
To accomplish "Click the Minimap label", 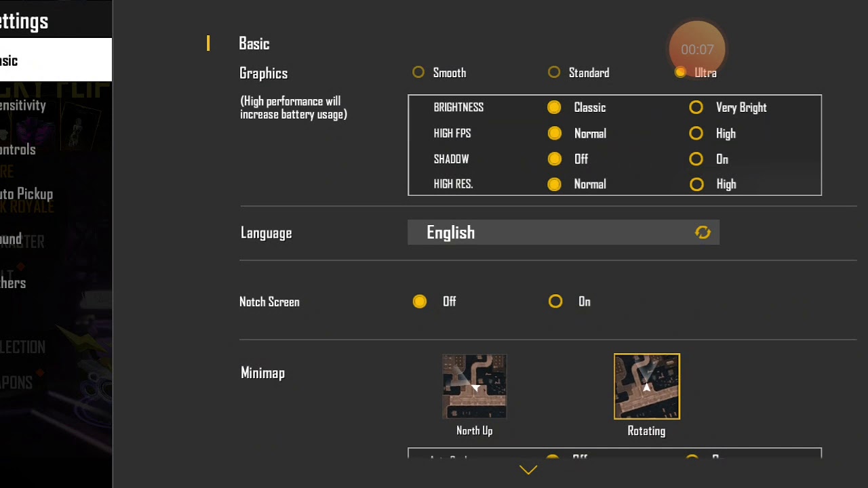I will pyautogui.click(x=262, y=373).
